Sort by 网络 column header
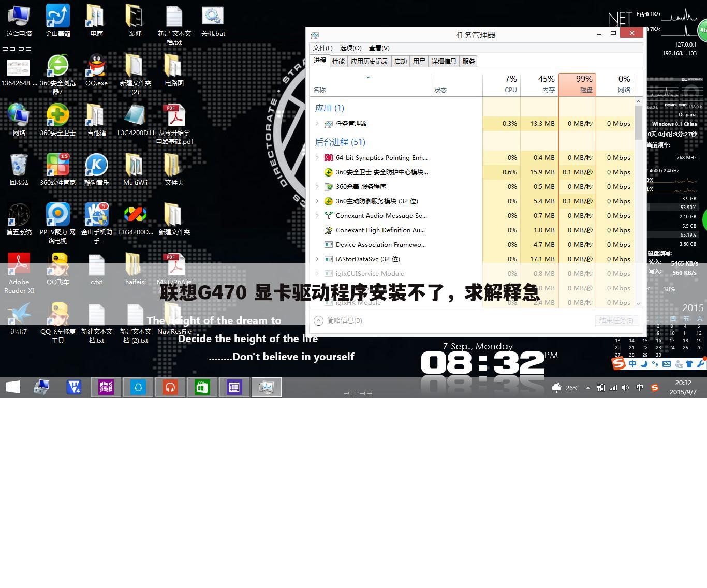 pyautogui.click(x=615, y=84)
